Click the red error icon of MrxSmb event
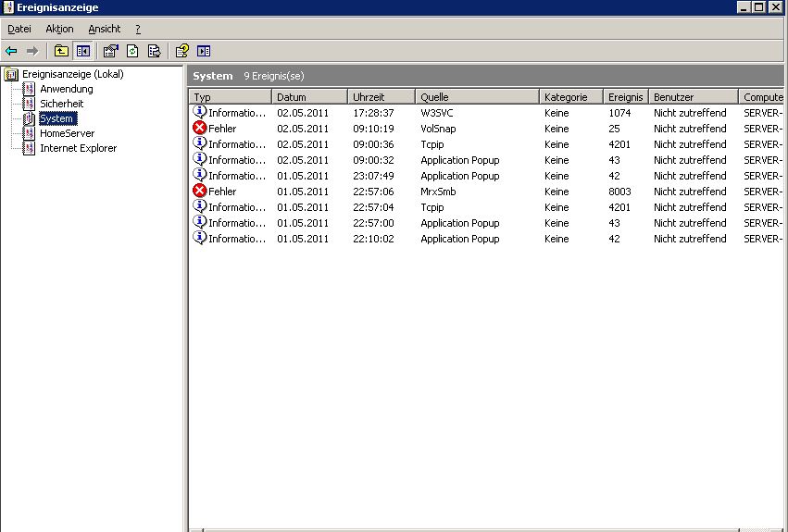Image resolution: width=788 pixels, height=532 pixels. [199, 192]
